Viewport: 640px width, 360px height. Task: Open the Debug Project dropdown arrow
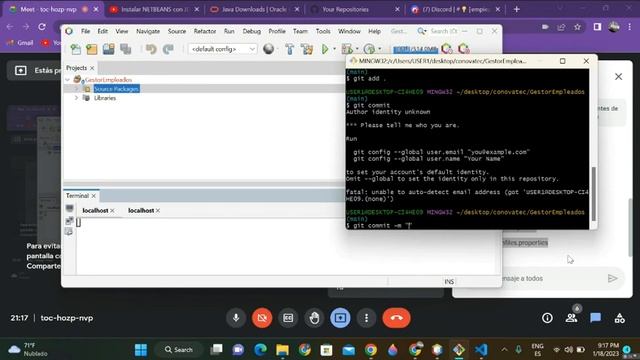click(x=357, y=49)
